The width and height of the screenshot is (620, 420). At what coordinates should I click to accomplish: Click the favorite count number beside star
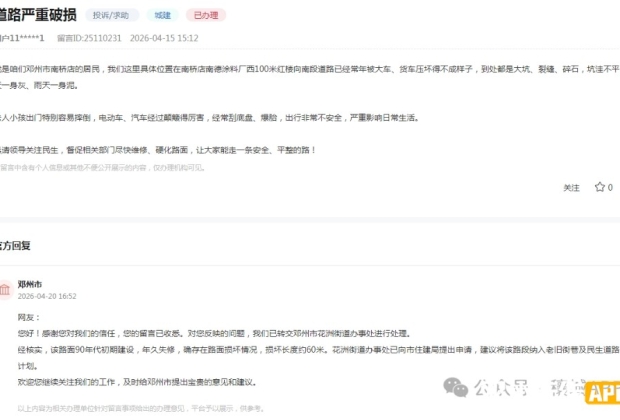coord(610,187)
